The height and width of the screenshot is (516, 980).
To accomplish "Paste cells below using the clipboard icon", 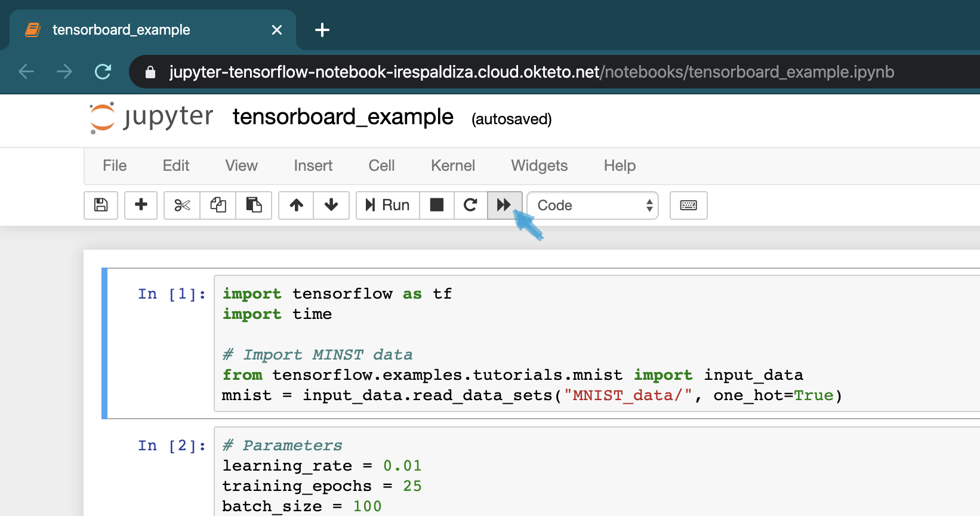I will [254, 205].
